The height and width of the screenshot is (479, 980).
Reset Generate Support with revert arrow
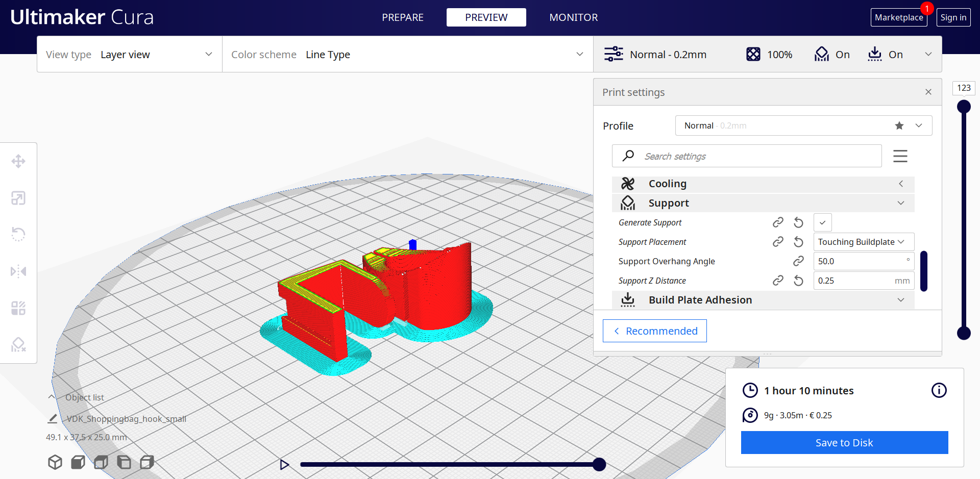799,222
